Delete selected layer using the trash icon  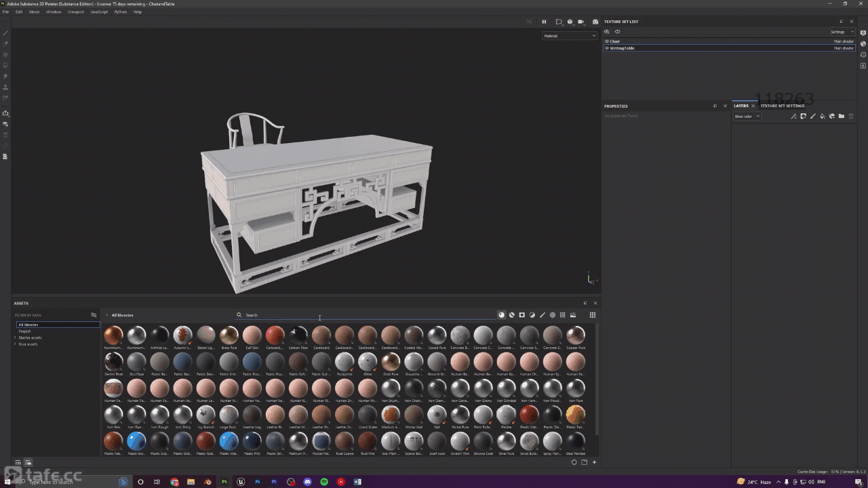pyautogui.click(x=851, y=116)
